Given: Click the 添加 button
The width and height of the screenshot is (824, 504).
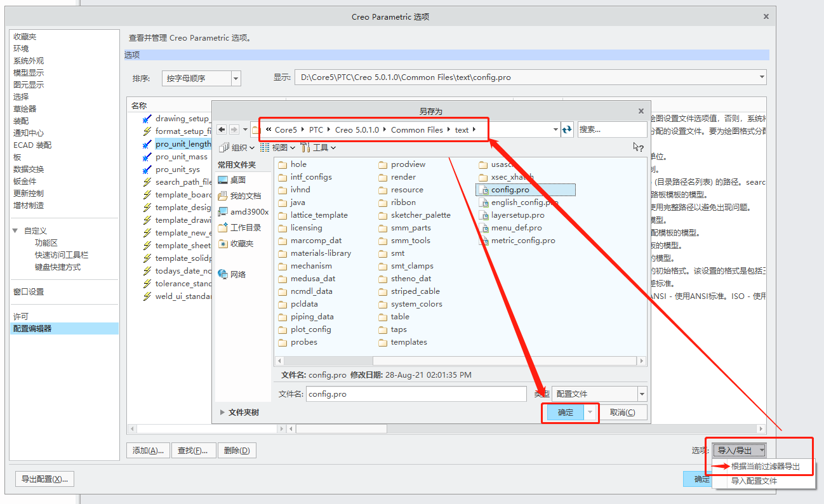Looking at the screenshot, I should (149, 451).
